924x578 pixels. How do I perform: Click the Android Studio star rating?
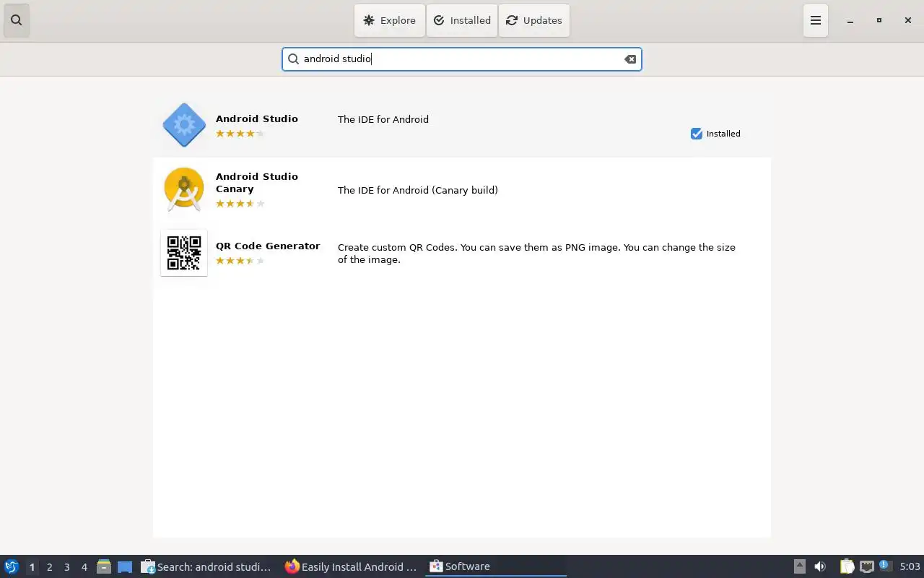pos(240,134)
